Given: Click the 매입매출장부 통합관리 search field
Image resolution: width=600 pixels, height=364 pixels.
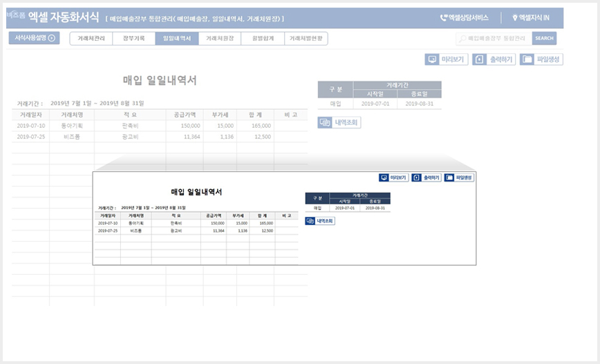Looking at the screenshot, I should coord(494,38).
